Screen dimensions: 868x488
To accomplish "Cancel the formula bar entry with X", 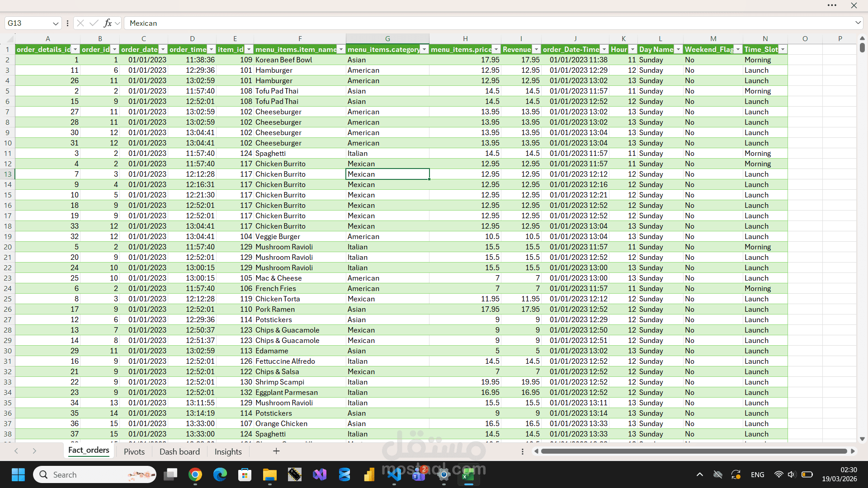I will coord(80,23).
